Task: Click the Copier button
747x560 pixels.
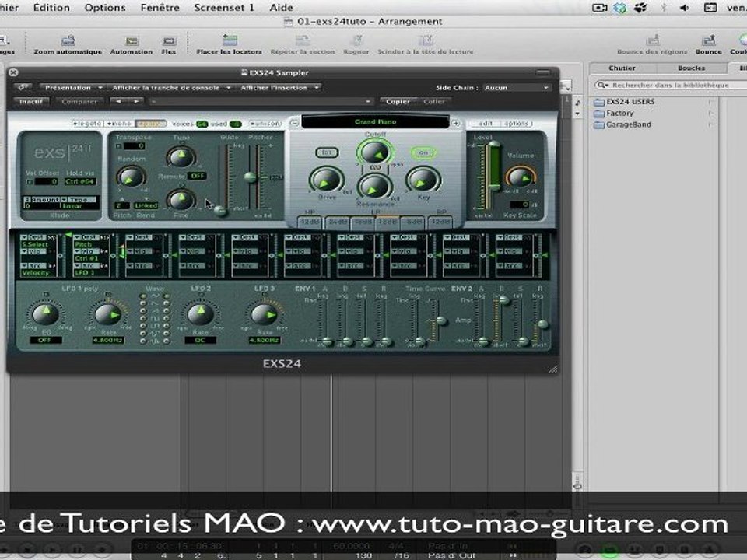Action: coord(398,101)
